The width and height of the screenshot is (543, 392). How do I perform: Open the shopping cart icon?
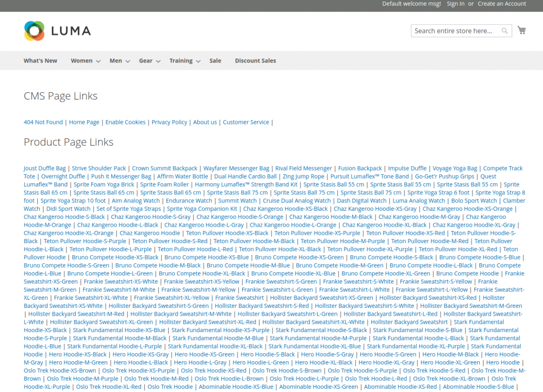pyautogui.click(x=522, y=30)
